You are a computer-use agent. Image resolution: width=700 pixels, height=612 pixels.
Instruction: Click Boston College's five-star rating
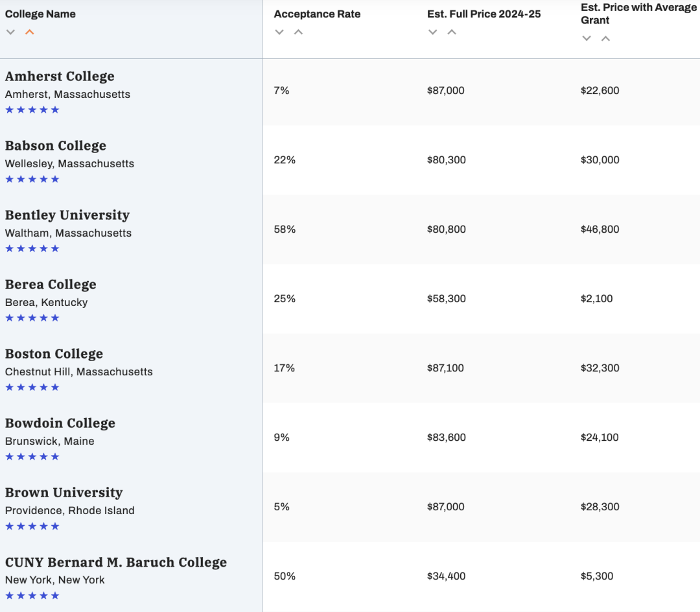pos(32,387)
